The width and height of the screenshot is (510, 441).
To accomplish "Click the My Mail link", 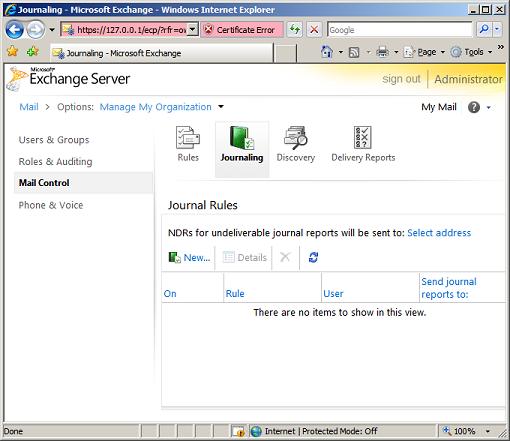I will 439,107.
